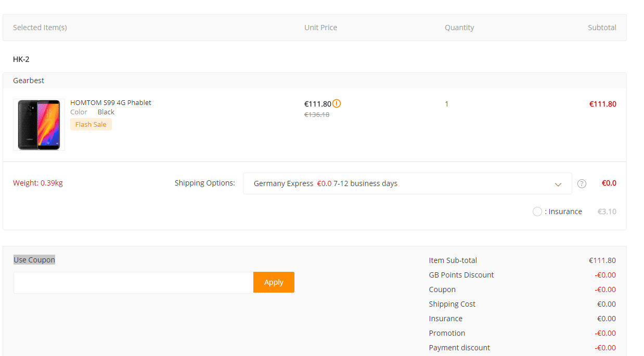Click the Shipping Cost label
This screenshot has width=644, height=356.
click(452, 304)
